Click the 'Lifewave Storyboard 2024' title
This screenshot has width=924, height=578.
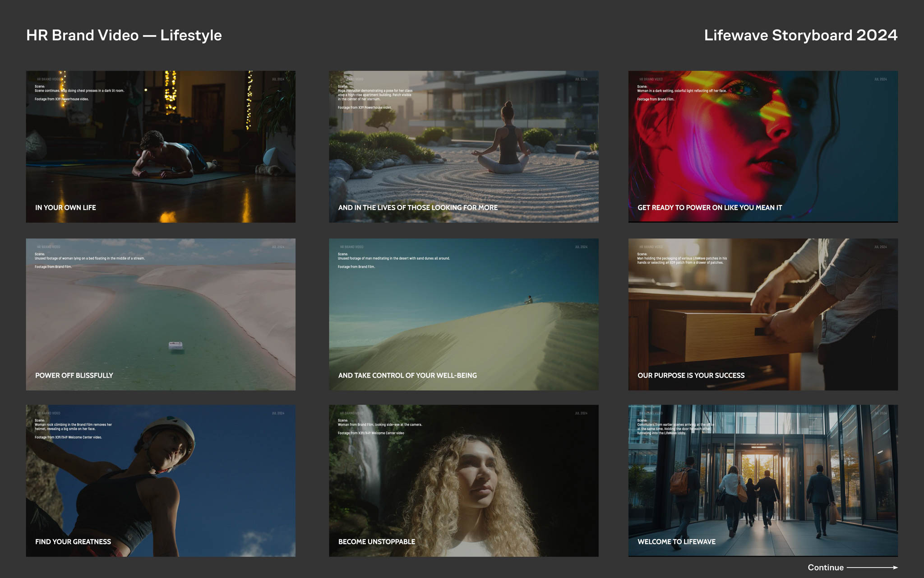[800, 35]
